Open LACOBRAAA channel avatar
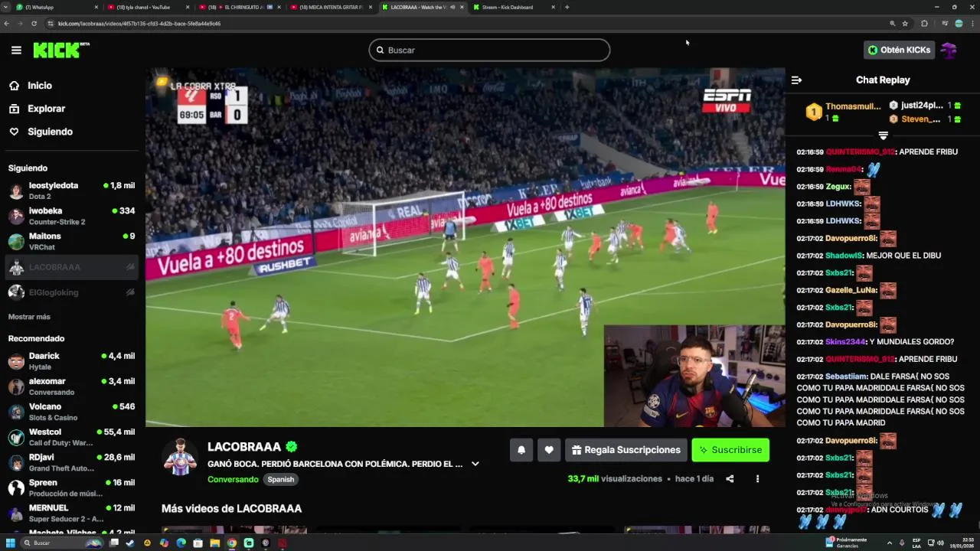 [x=180, y=458]
